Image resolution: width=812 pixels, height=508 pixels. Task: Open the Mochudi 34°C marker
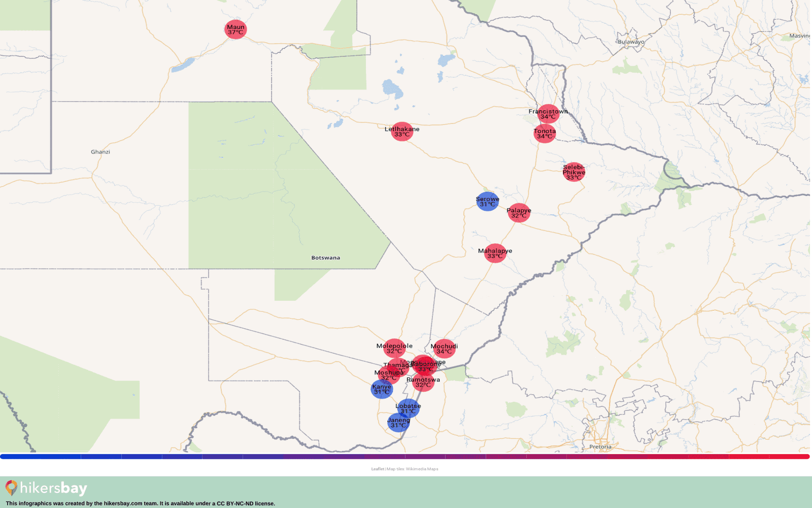[x=444, y=348]
